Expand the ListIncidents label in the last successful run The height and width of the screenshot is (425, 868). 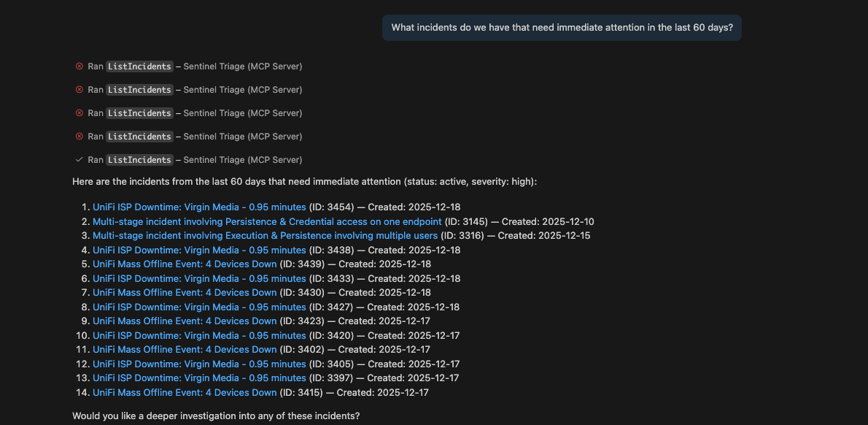tap(139, 160)
